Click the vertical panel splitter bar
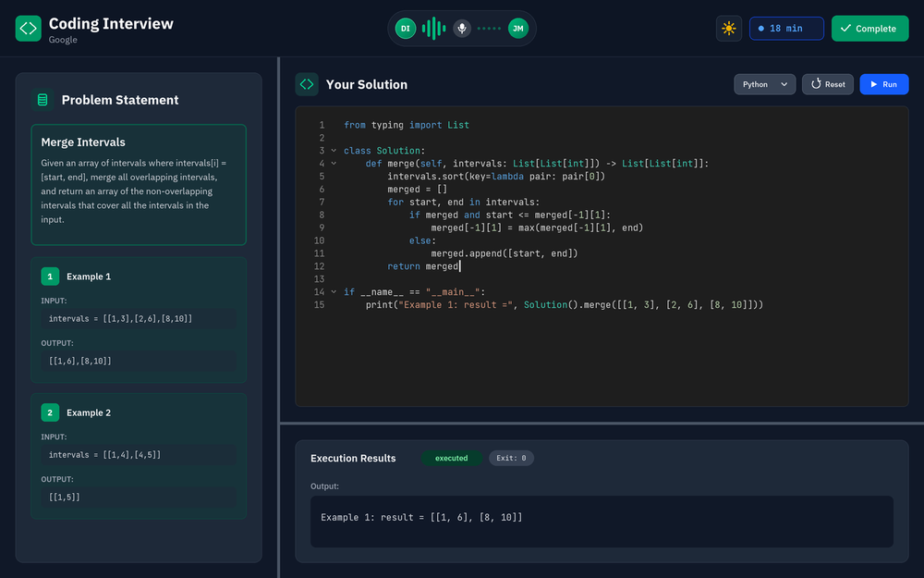The width and height of the screenshot is (924, 578). coord(278,317)
